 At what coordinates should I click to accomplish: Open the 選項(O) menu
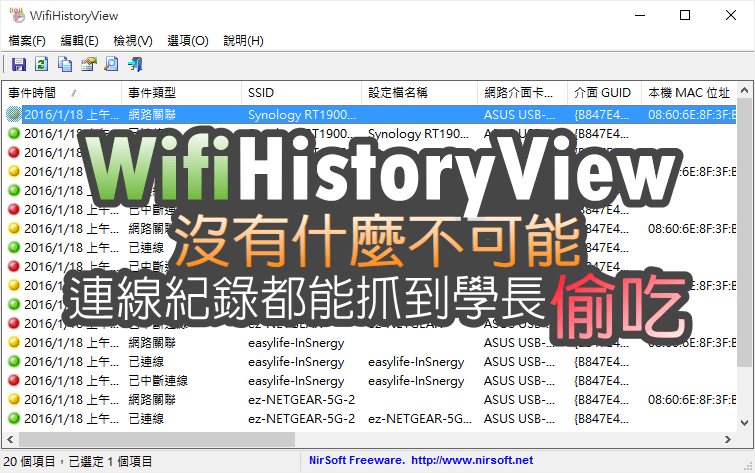(x=188, y=40)
